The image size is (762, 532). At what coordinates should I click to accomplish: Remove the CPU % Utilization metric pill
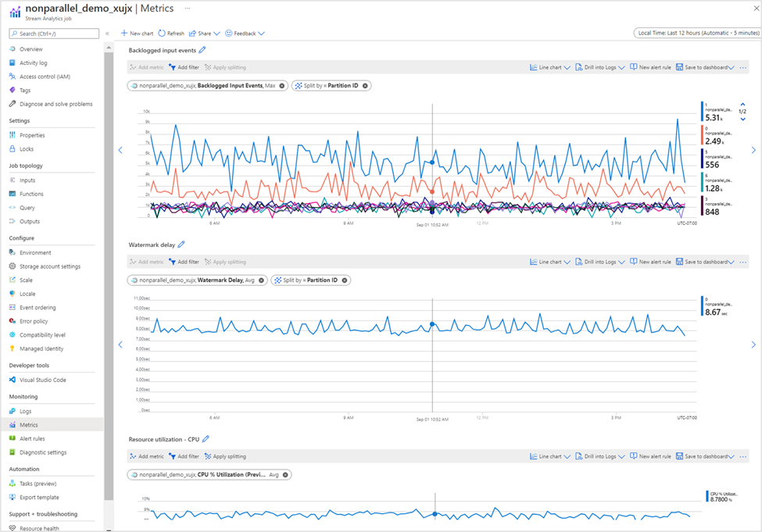[x=285, y=475]
